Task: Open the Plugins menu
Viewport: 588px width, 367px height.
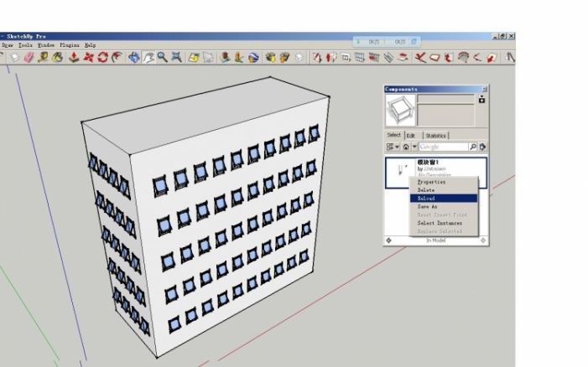Action: (x=69, y=44)
